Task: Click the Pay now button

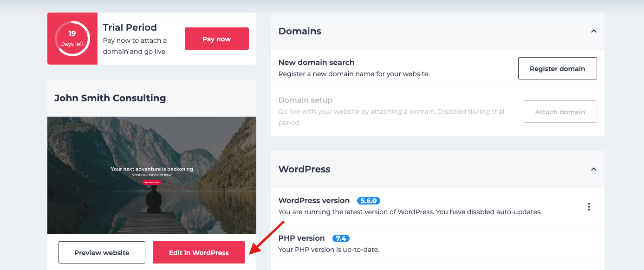Action: tap(217, 39)
